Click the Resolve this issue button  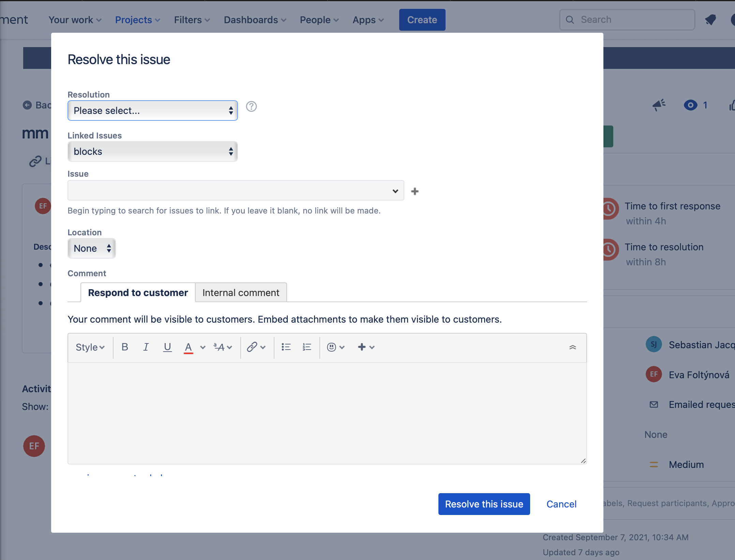pyautogui.click(x=484, y=504)
